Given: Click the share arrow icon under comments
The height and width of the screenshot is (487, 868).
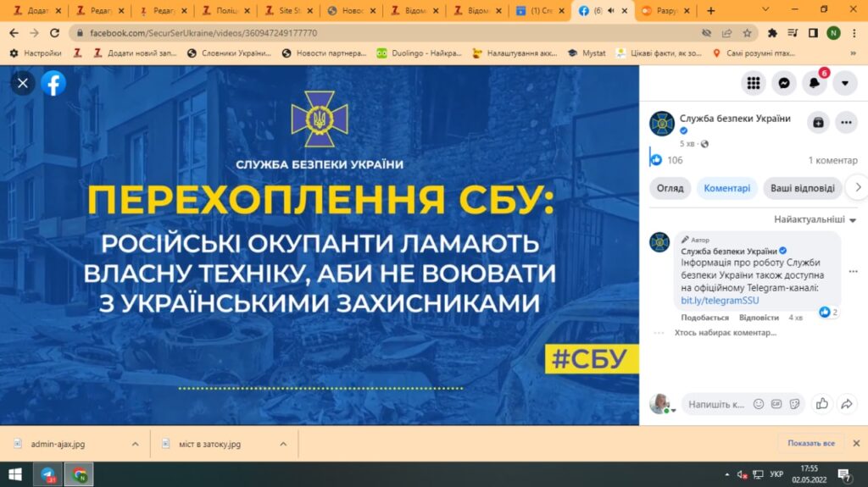Looking at the screenshot, I should pos(846,404).
